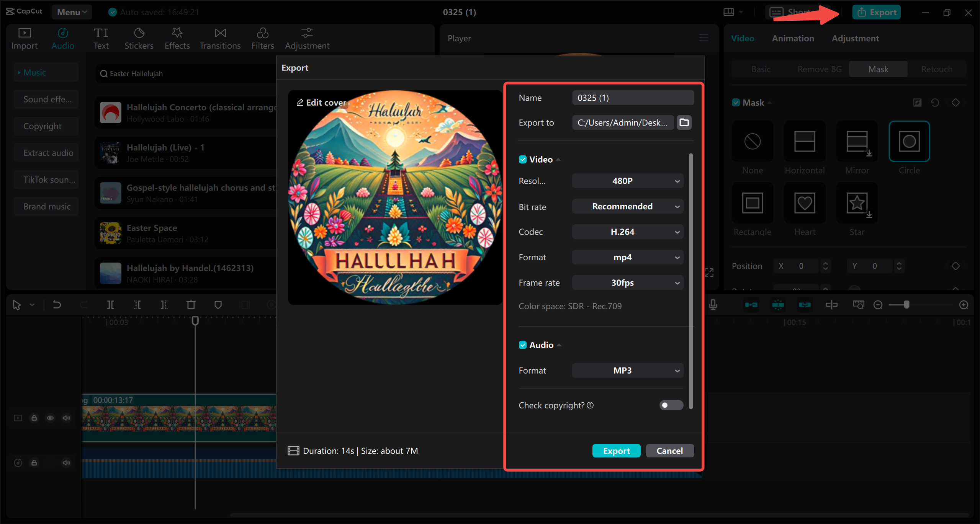Select the Heart mask shape
Image resolution: width=980 pixels, height=524 pixels.
click(x=805, y=203)
